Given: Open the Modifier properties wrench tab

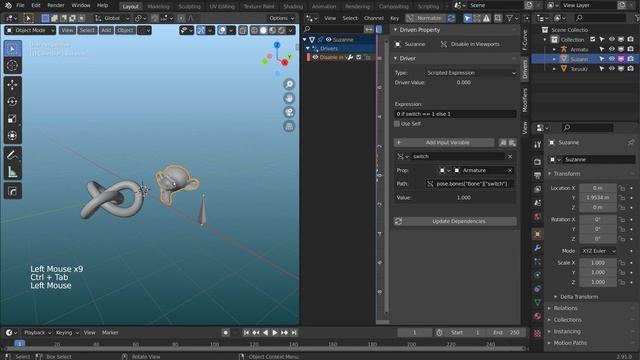Looking at the screenshot, I should tap(538, 248).
